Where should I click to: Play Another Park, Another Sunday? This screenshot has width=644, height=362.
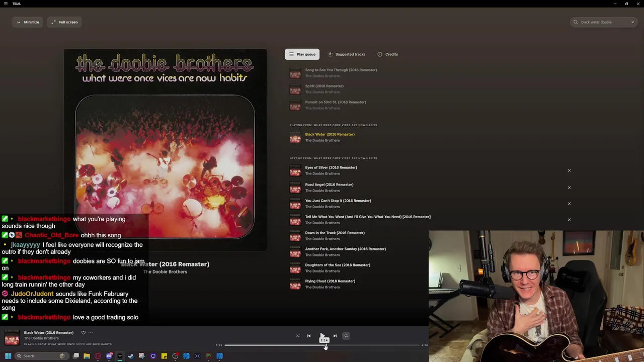click(x=345, y=249)
